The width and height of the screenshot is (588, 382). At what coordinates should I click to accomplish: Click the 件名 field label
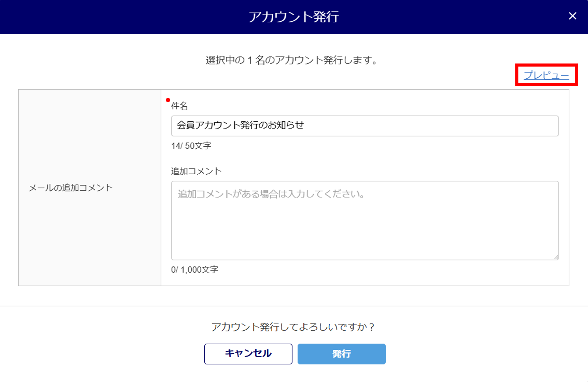[x=179, y=106]
